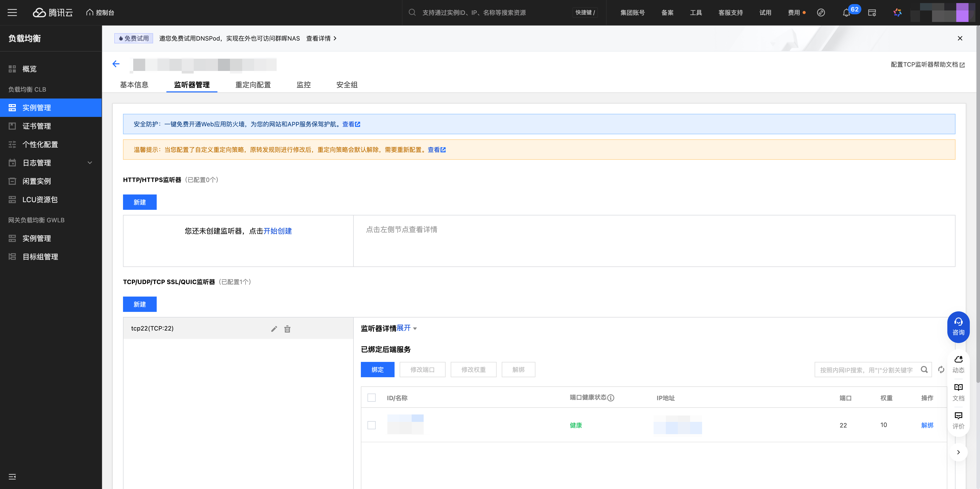Open the hamburger menu at top left
Viewport: 980px width, 489px height.
(12, 13)
